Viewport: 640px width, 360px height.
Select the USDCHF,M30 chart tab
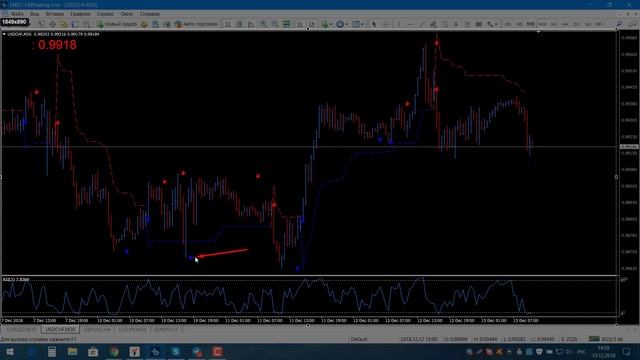click(x=60, y=329)
